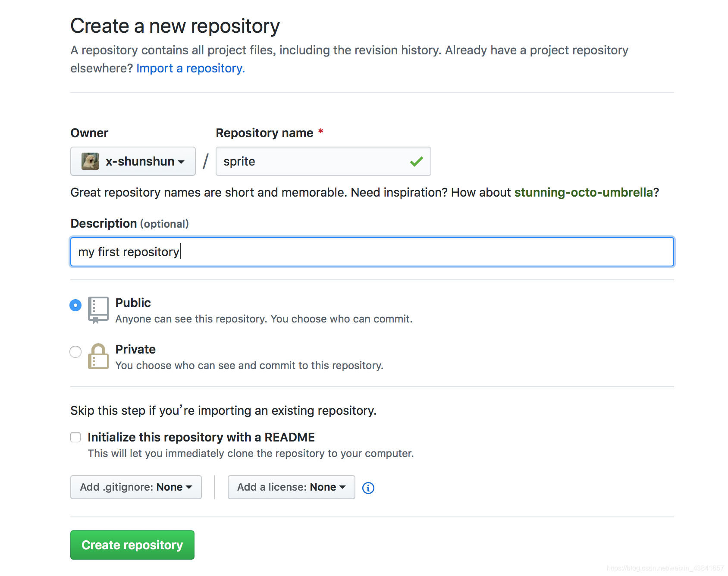Enable Initialize this repository with a README
Viewport: 728px width, 576px height.
click(75, 437)
